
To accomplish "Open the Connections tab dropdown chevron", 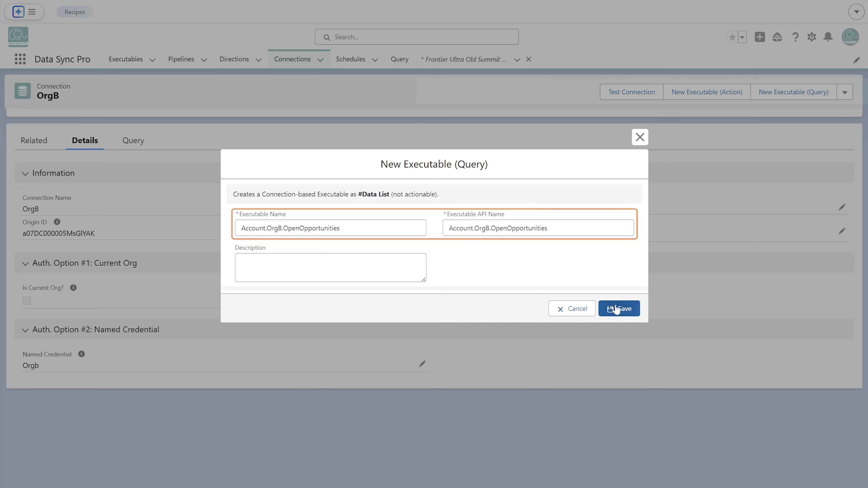I will click(320, 60).
